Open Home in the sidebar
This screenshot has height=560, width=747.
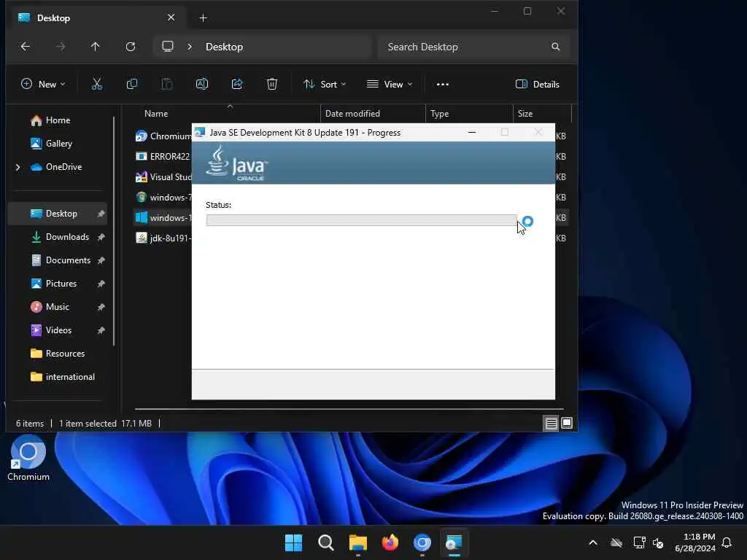point(58,120)
